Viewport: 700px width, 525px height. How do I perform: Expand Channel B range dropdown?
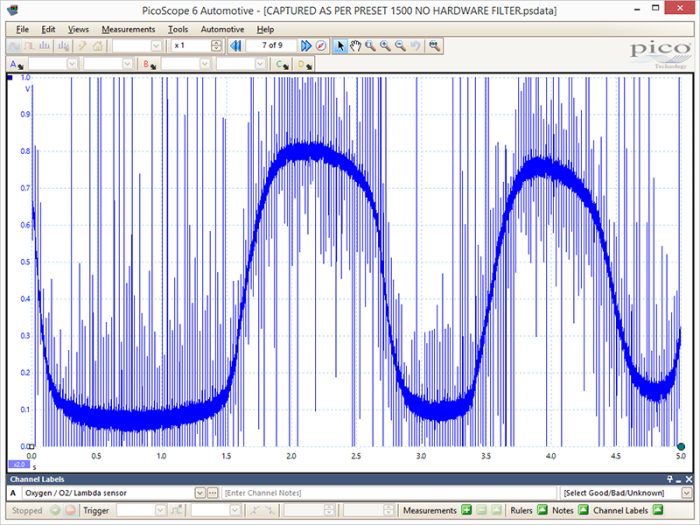[205, 64]
